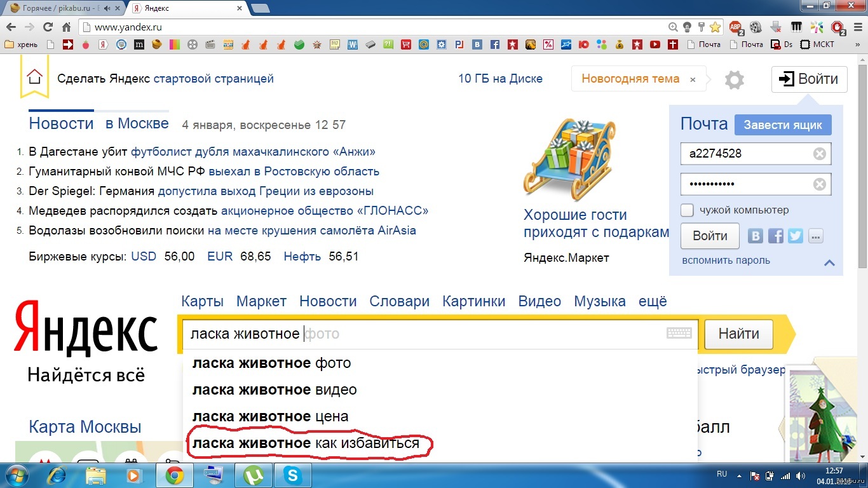Open the piano keys extension
Image resolution: width=868 pixels, height=488 pixels.
click(x=796, y=27)
